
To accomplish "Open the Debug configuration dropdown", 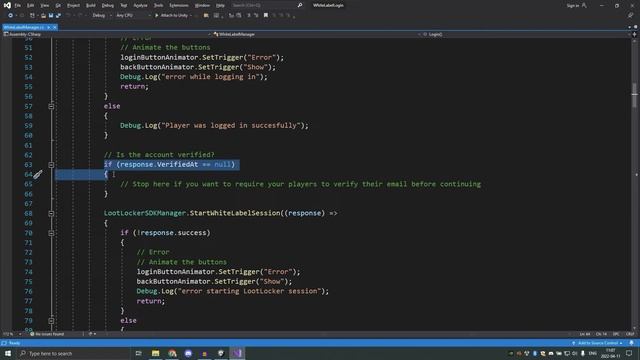I will (102, 16).
